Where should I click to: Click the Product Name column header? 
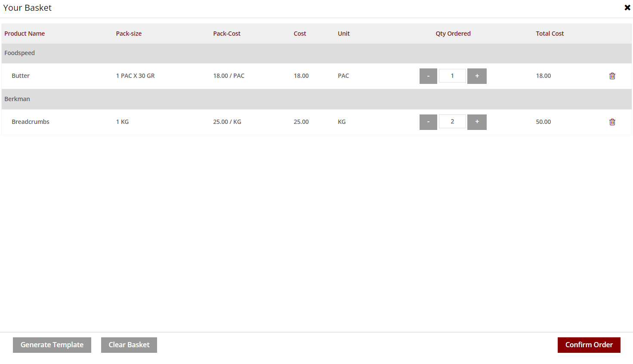pos(25,34)
